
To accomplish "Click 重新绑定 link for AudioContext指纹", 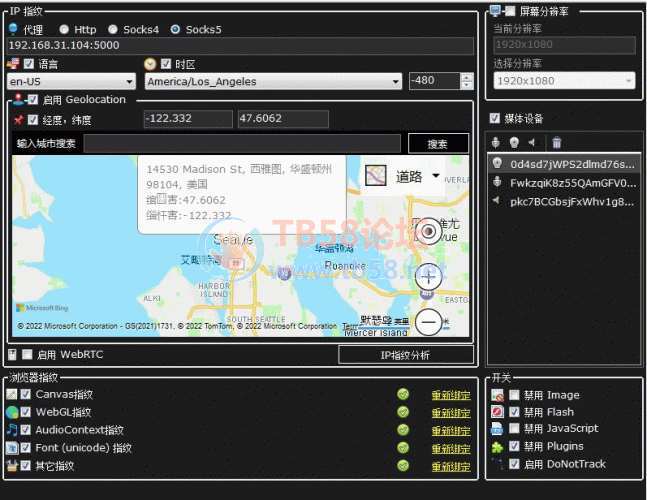I will [450, 431].
